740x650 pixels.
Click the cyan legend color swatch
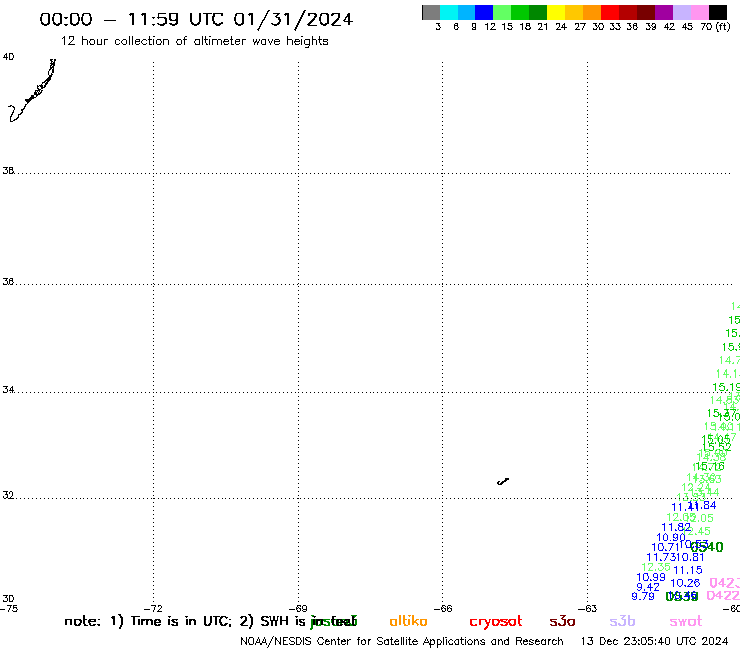pos(449,12)
